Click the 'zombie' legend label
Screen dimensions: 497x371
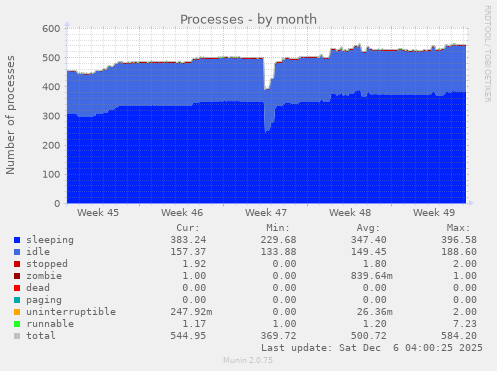(44, 276)
